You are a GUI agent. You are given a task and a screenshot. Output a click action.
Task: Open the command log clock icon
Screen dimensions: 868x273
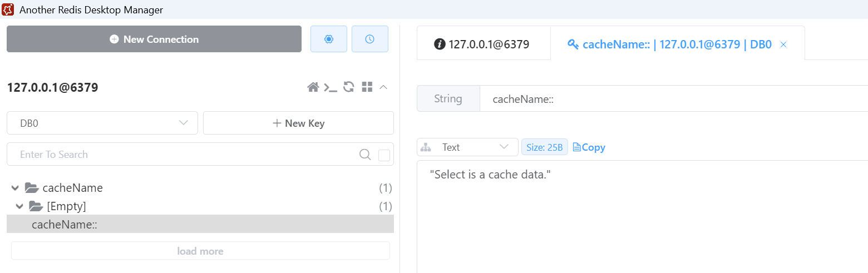click(x=370, y=39)
